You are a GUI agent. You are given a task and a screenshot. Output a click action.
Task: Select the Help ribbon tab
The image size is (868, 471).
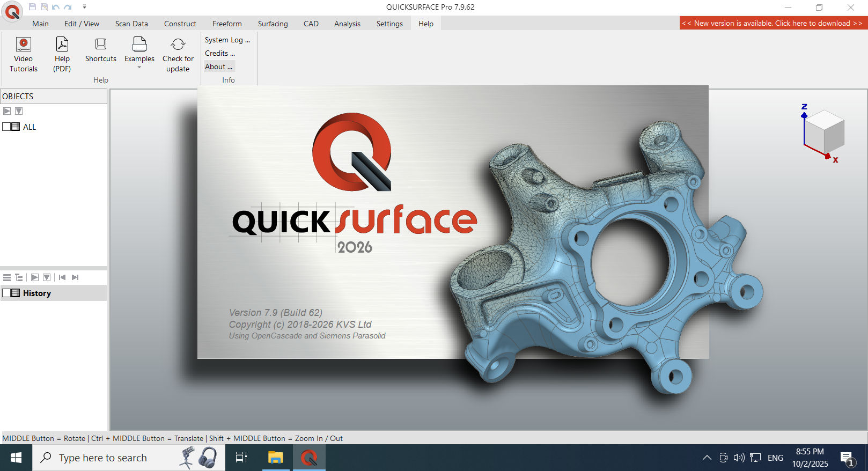coord(426,24)
